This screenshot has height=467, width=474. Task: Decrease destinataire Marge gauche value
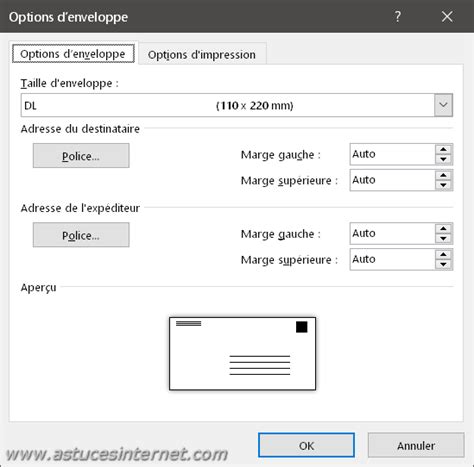(x=443, y=159)
